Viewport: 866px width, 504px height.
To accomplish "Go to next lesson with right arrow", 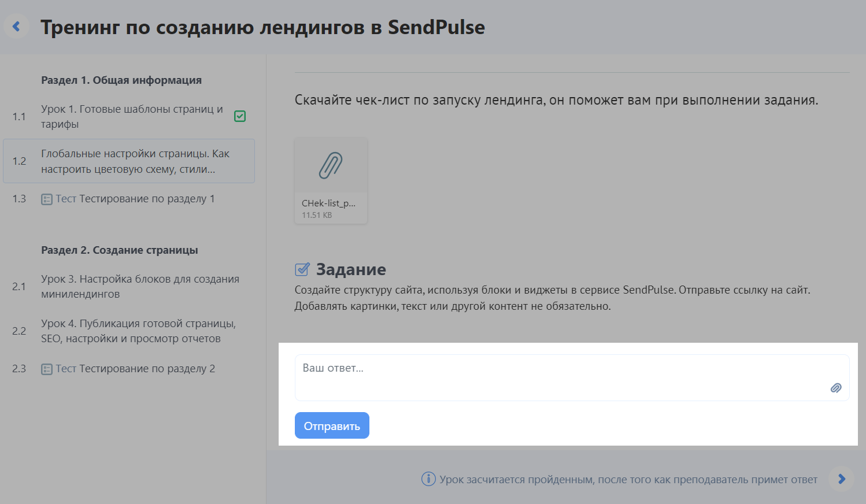I will (x=841, y=479).
